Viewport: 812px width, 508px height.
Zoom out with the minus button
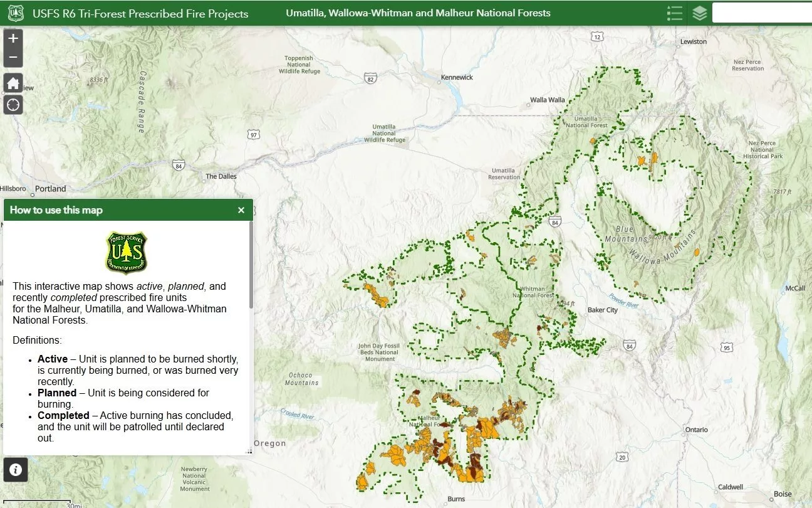pos(13,58)
